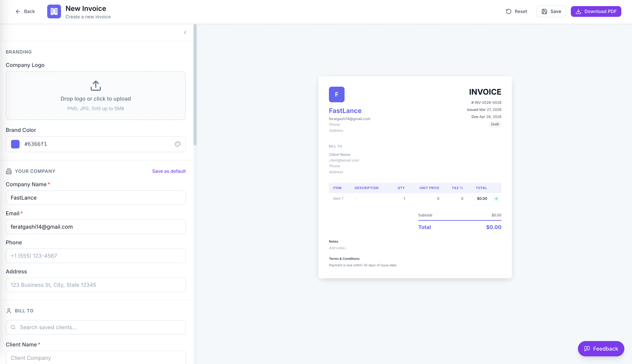Reset the invoice form
Image resolution: width=632 pixels, height=364 pixels.
[517, 11]
